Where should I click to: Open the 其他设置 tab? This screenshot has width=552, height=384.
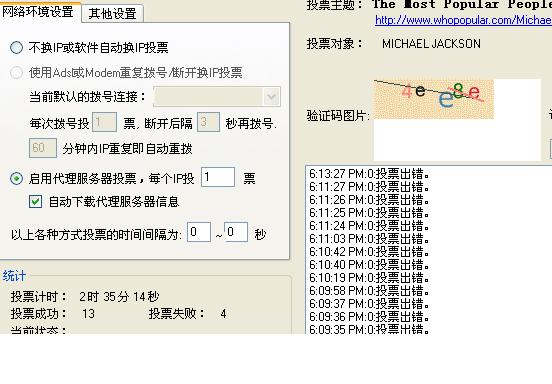112,14
